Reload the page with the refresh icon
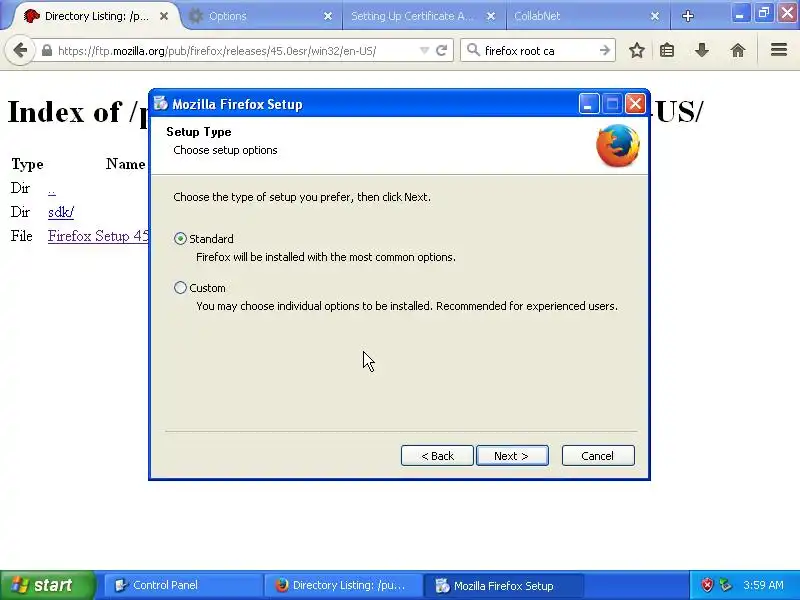This screenshot has height=600, width=800. [442, 51]
